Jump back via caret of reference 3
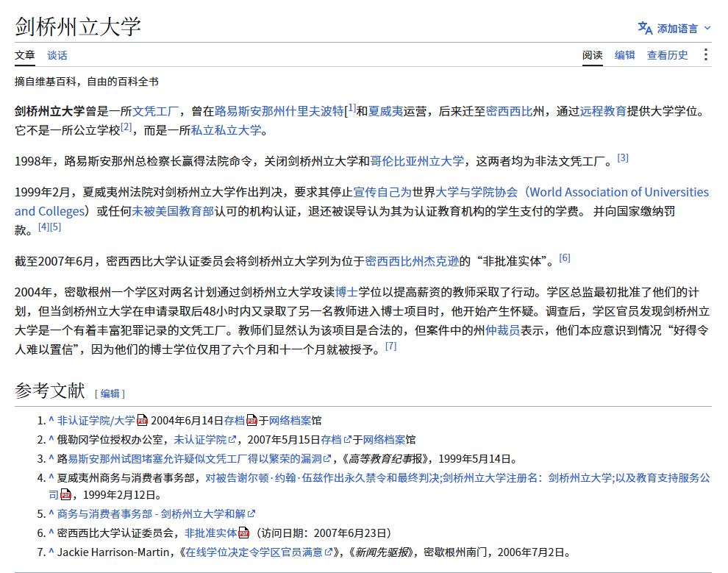This screenshot has width=728, height=573. (x=51, y=458)
